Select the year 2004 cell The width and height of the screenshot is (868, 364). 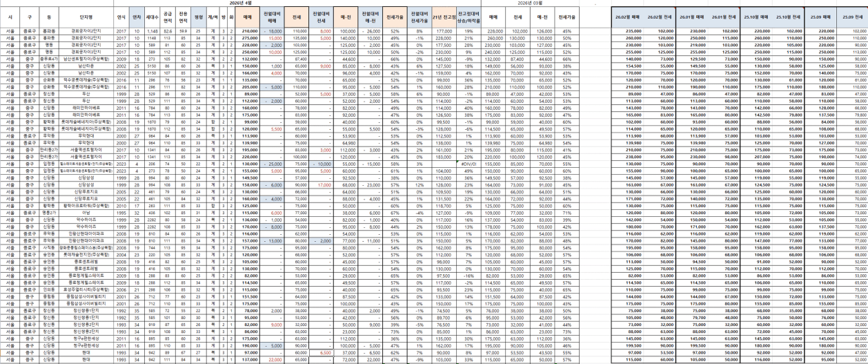point(121,254)
